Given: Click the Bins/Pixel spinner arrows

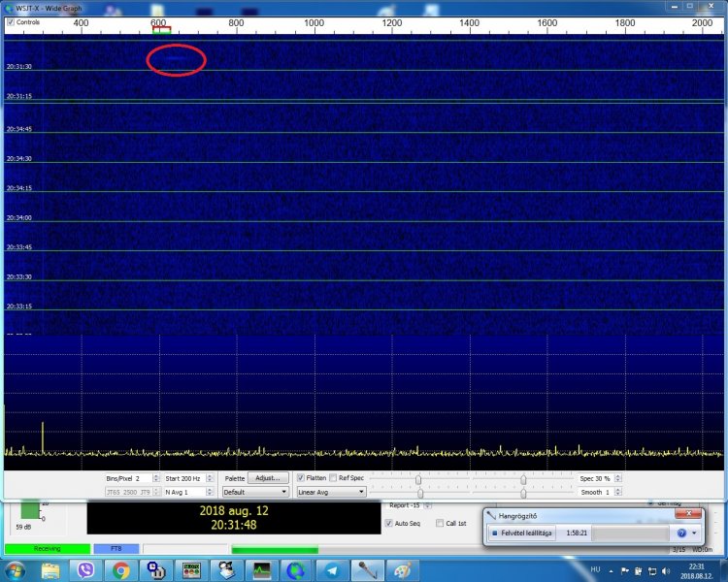Looking at the screenshot, I should [156, 478].
